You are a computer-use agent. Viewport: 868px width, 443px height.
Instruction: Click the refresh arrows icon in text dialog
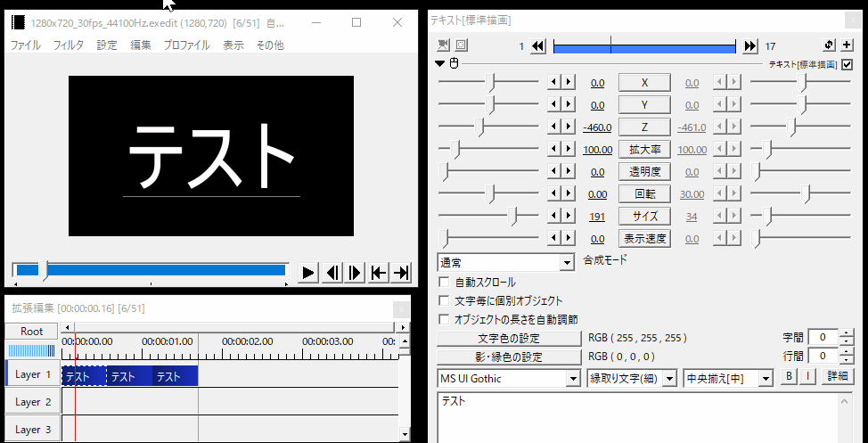[x=830, y=45]
